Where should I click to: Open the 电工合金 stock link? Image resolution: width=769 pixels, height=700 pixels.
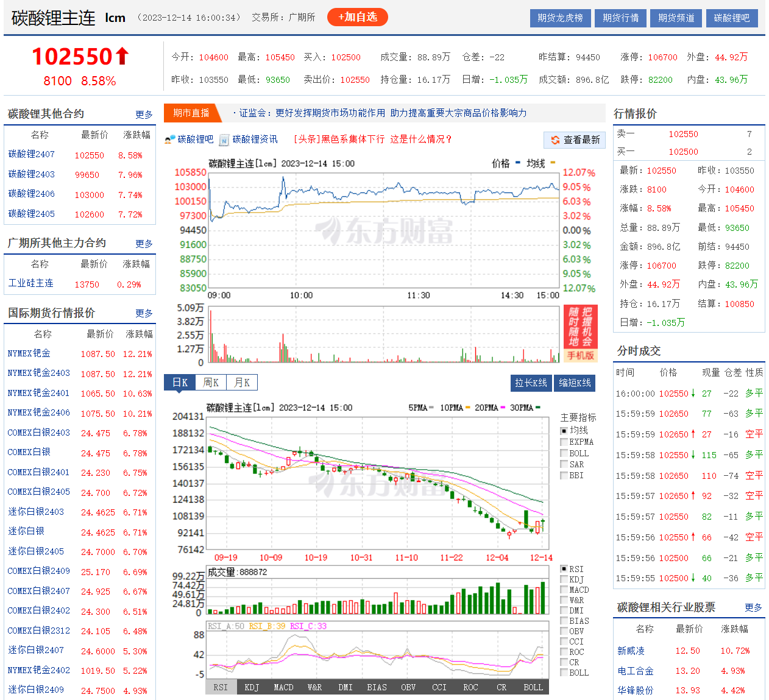click(636, 671)
